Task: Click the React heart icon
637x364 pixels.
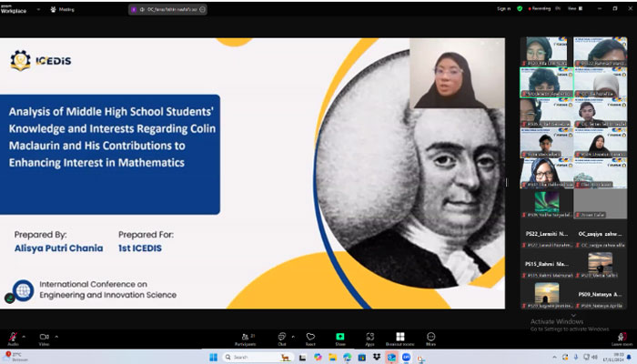Action: tap(310, 338)
